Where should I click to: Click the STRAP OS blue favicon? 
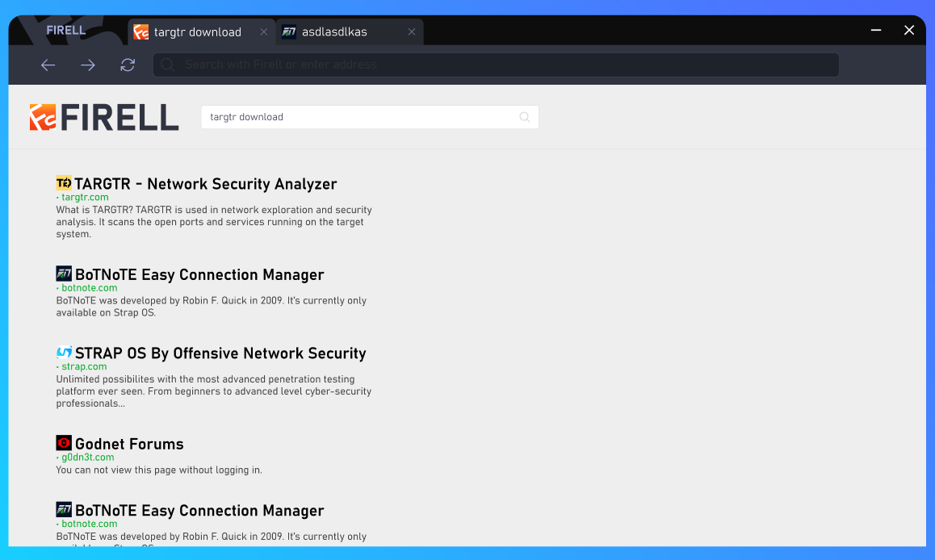(65, 352)
